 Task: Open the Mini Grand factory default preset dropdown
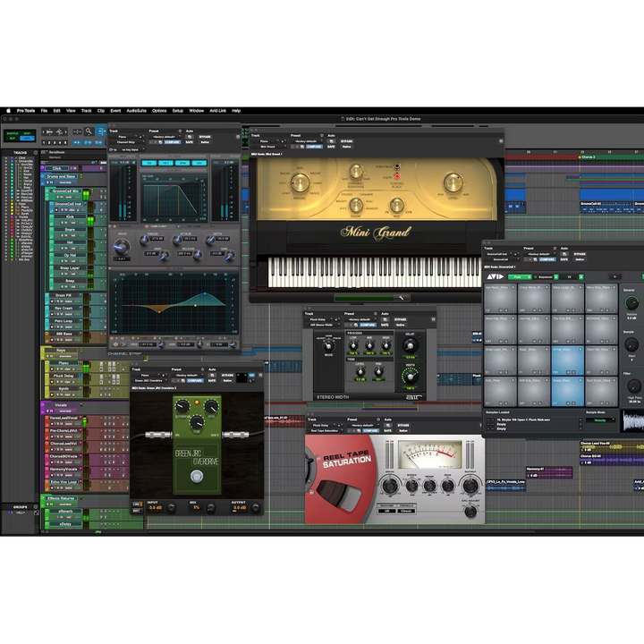(307, 140)
